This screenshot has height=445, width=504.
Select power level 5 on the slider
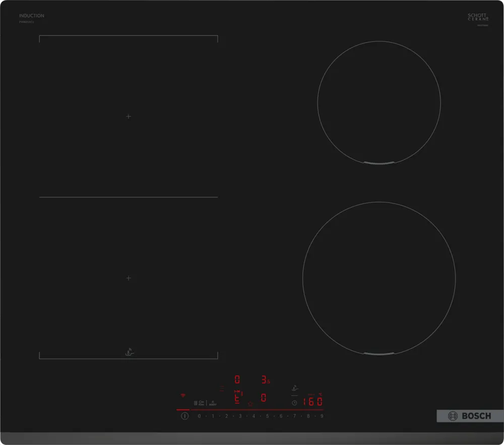tap(267, 416)
